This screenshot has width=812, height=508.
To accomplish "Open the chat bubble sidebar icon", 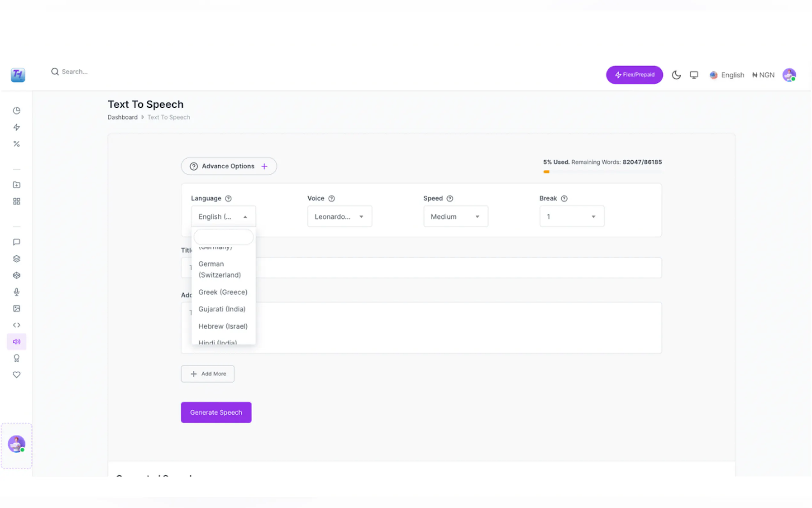I will point(16,242).
